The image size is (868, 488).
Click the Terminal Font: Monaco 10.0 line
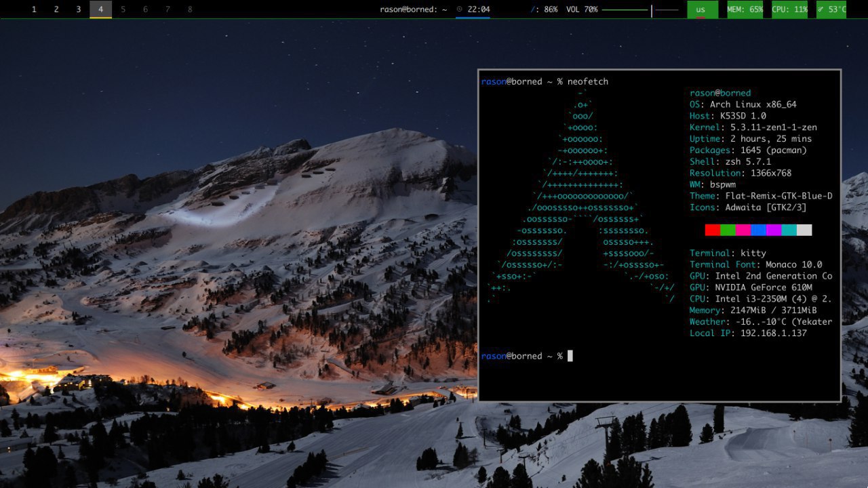pyautogui.click(x=756, y=265)
